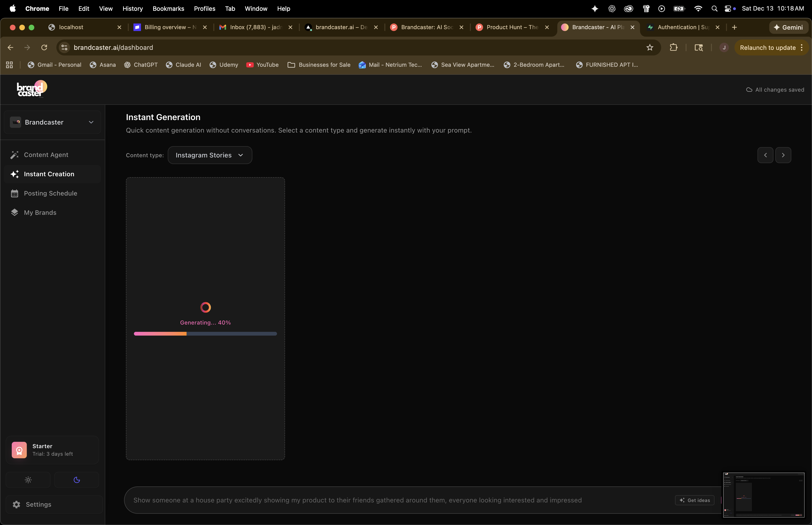This screenshot has width=812, height=525.
Task: Open macOS Control Center toggle icon
Action: tap(727, 9)
